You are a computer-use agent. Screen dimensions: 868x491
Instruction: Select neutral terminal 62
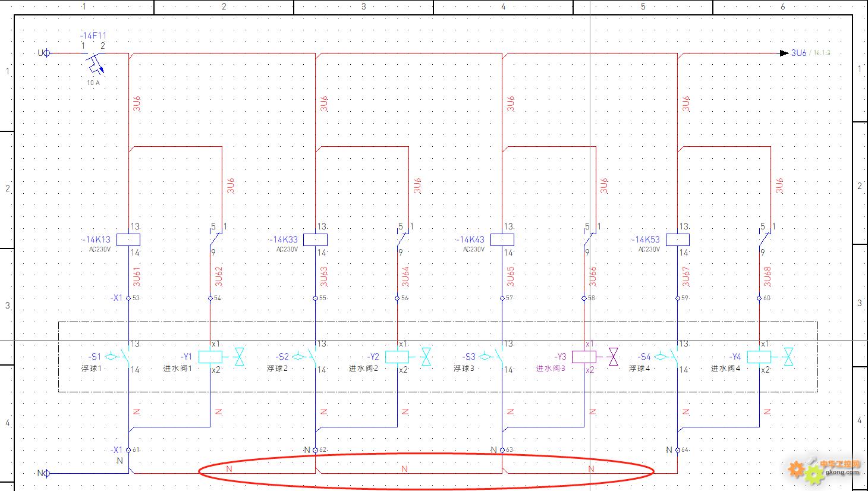click(x=315, y=450)
